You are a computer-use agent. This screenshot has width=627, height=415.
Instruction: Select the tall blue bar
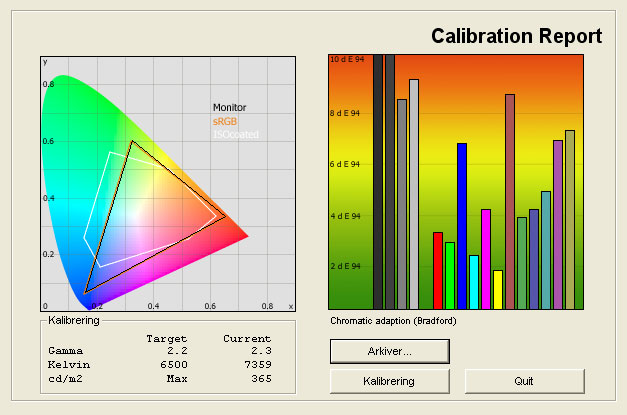462,226
